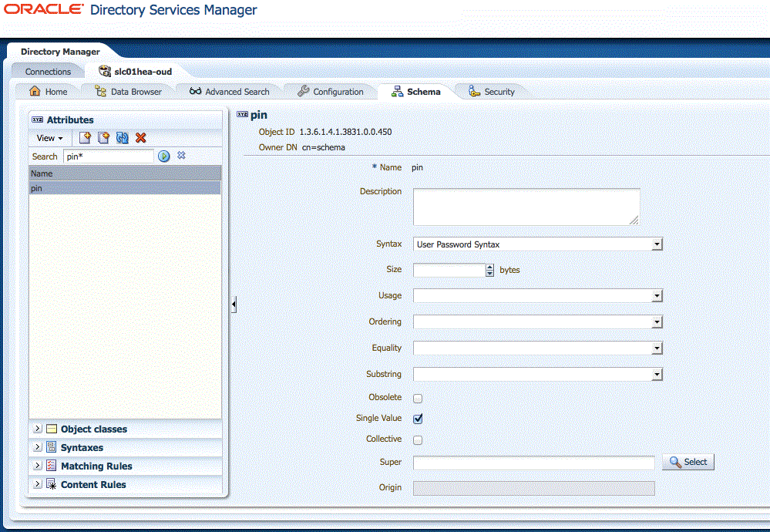Clear the search with the blue x icon
The image size is (770, 532).
pos(181,155)
